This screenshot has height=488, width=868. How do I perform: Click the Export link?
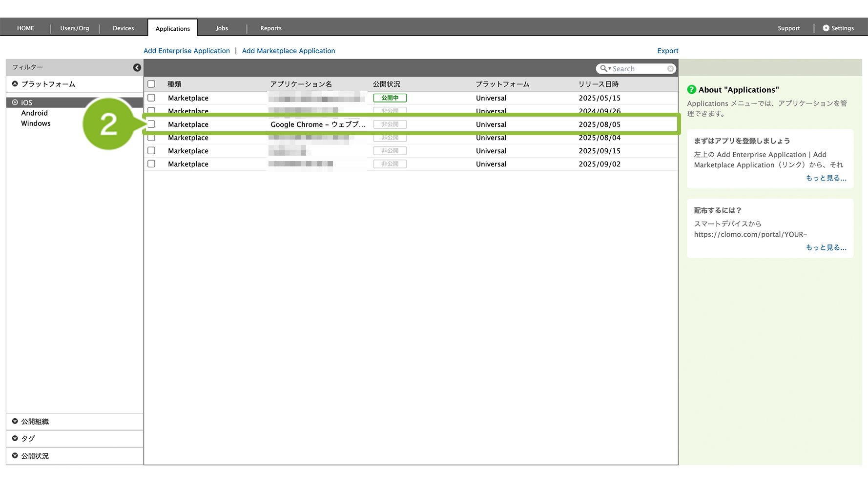tap(667, 51)
